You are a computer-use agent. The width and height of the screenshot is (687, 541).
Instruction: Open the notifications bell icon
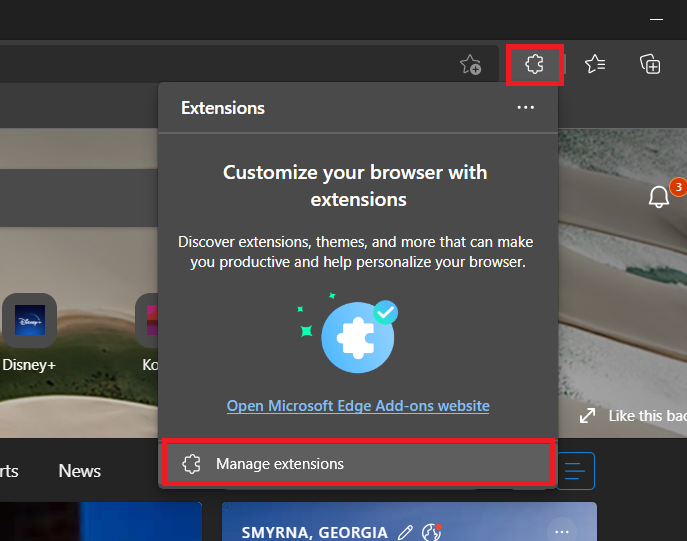pyautogui.click(x=659, y=197)
